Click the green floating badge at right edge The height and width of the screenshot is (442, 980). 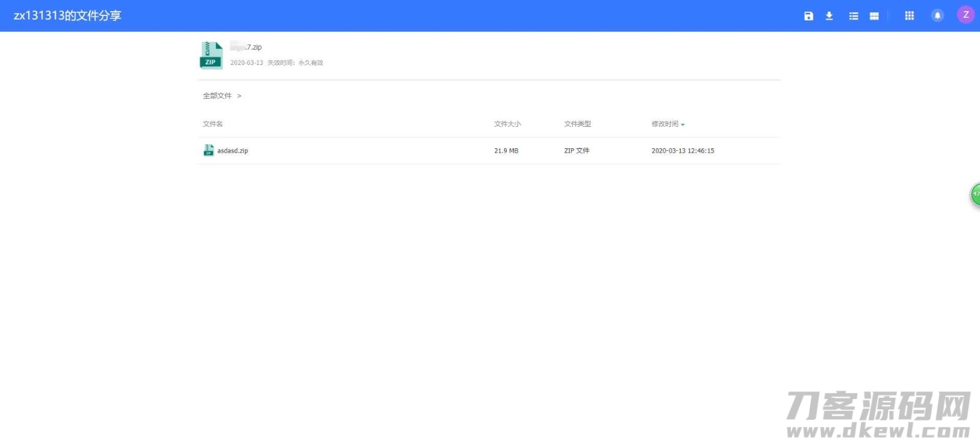tap(974, 194)
